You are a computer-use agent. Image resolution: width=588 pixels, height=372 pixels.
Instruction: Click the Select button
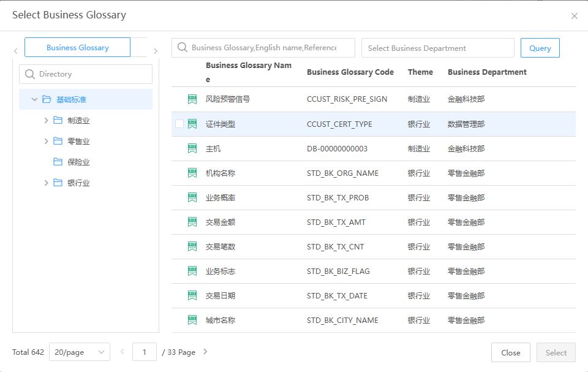(556, 352)
